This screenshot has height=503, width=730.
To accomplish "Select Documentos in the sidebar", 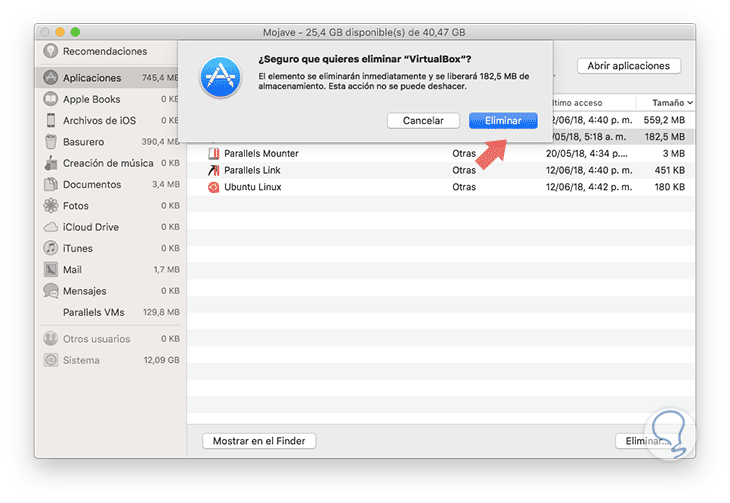I will pyautogui.click(x=91, y=185).
